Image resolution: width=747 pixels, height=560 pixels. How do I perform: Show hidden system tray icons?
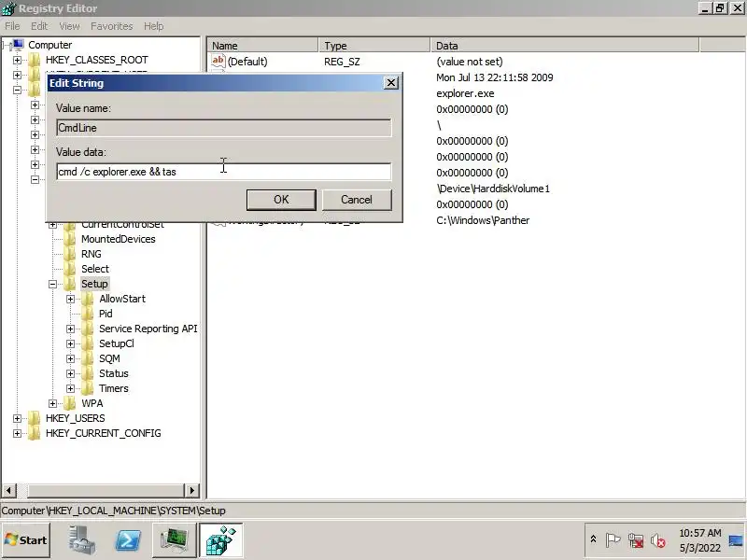(593, 539)
